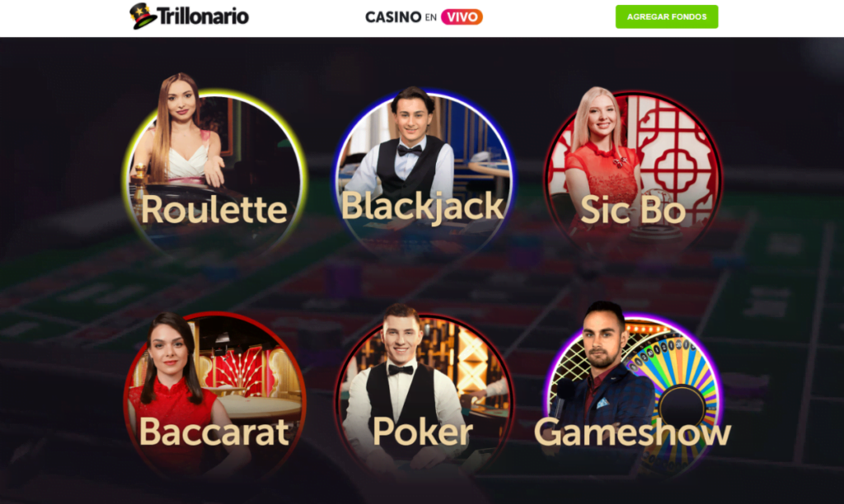Click the top hat logo icon
The image size is (844, 504).
143,16
